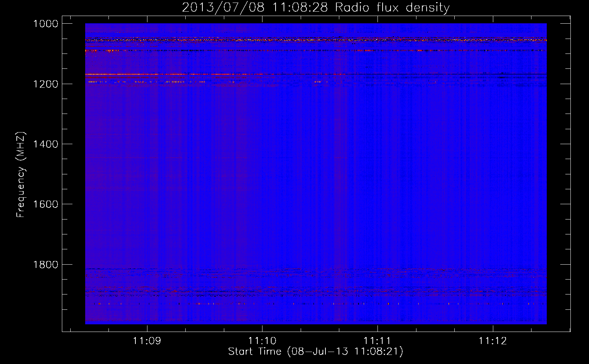Click the 11:12 time tick label
The height and width of the screenshot is (364, 589).
(493, 341)
